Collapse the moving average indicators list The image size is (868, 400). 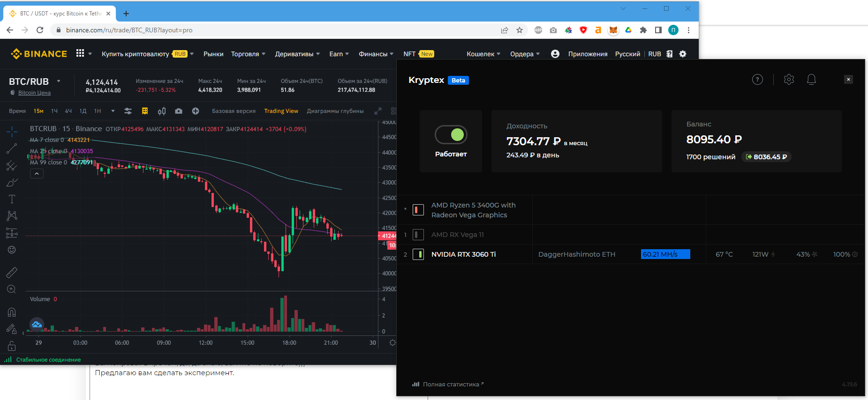point(37,173)
